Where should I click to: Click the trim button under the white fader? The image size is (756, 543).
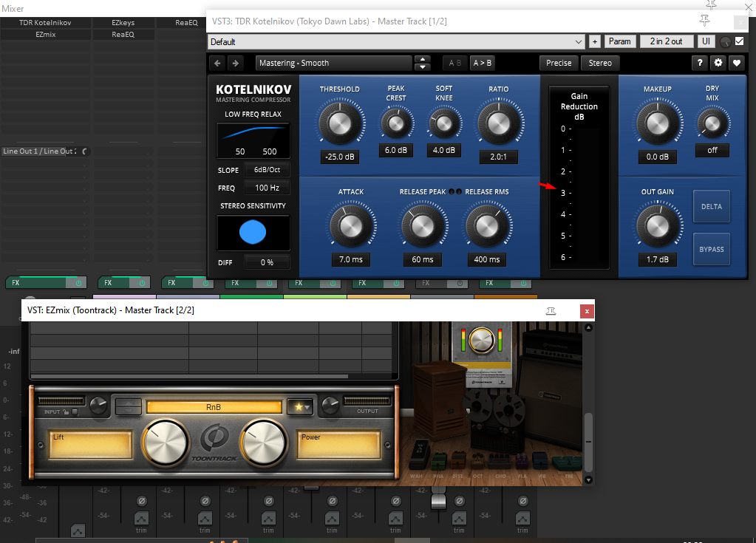click(459, 519)
